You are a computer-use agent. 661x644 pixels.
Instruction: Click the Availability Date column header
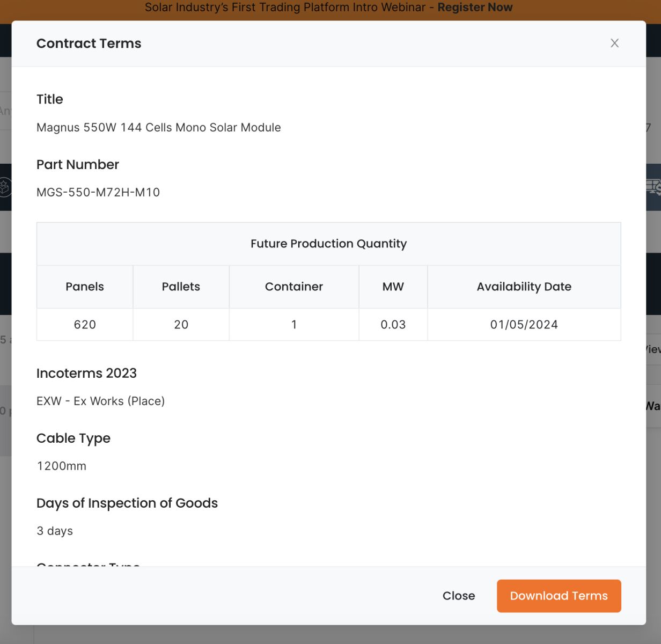coord(524,287)
